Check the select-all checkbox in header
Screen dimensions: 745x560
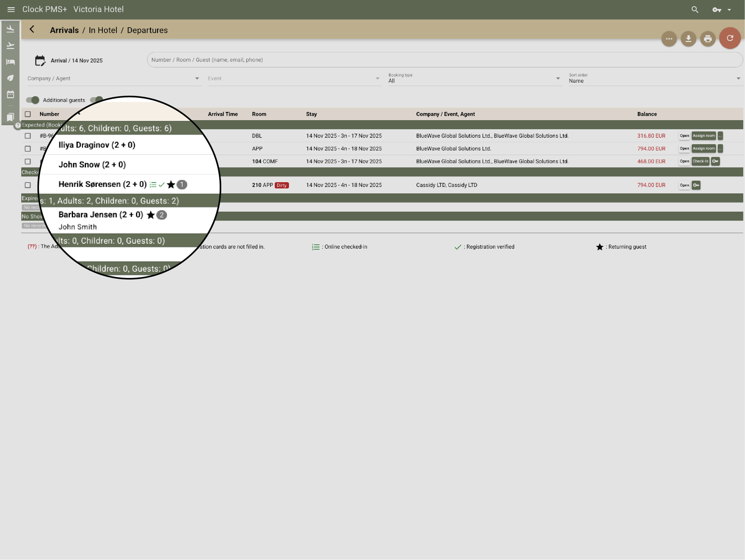pyautogui.click(x=27, y=114)
